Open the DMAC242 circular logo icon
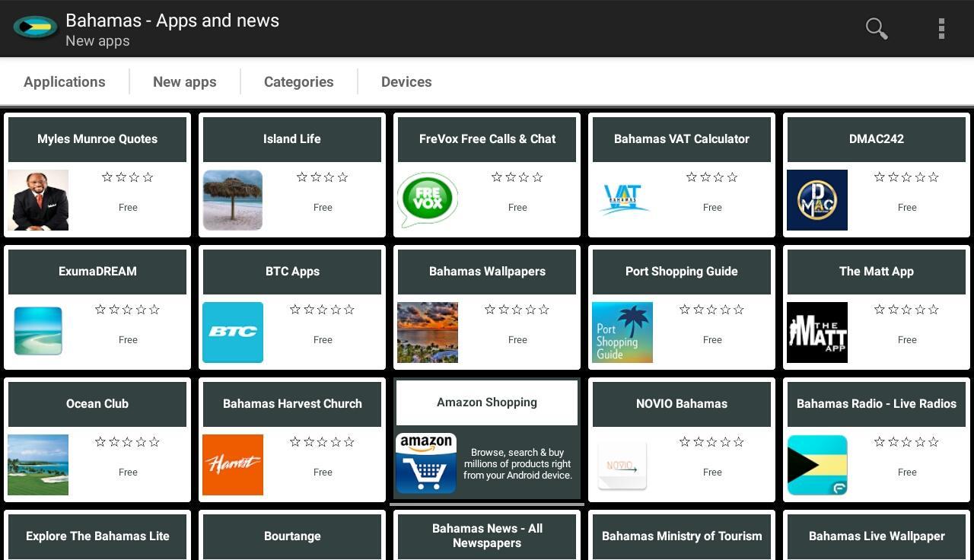974x560 pixels. pyautogui.click(x=817, y=200)
